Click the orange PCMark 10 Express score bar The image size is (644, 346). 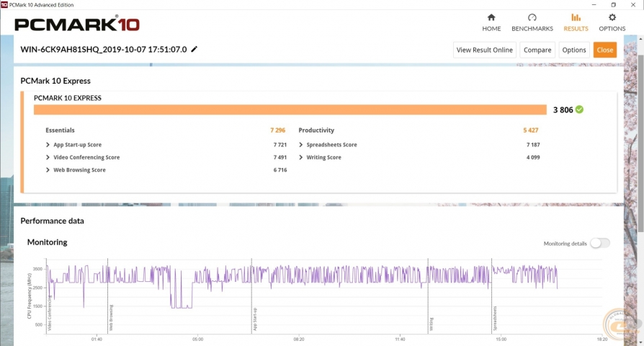point(290,110)
